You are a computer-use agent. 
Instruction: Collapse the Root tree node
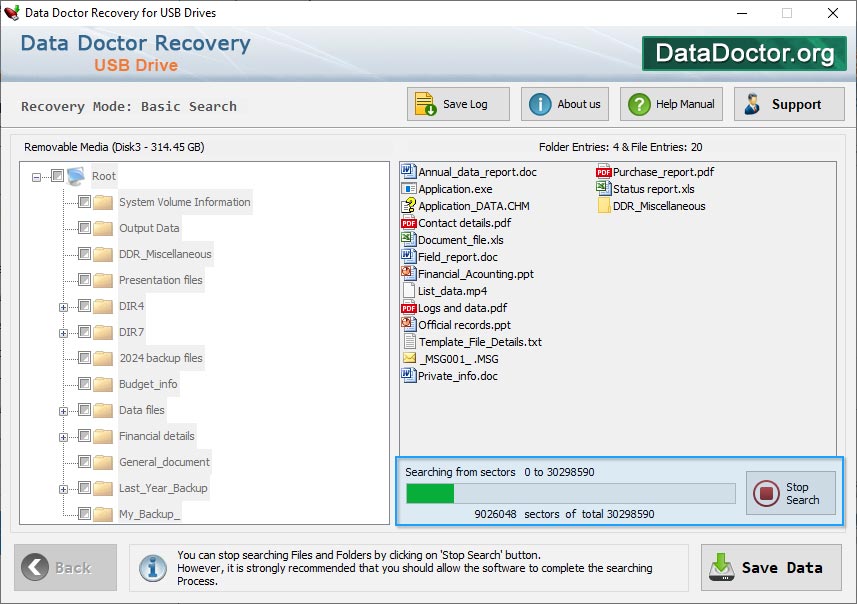pos(36,177)
